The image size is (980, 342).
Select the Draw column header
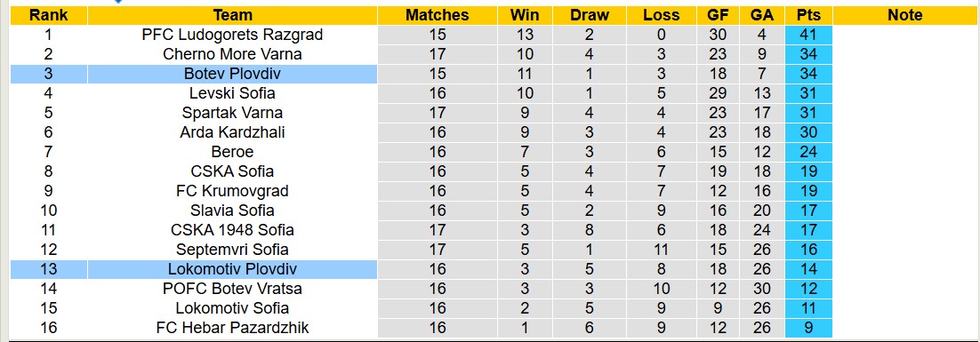pyautogui.click(x=590, y=15)
